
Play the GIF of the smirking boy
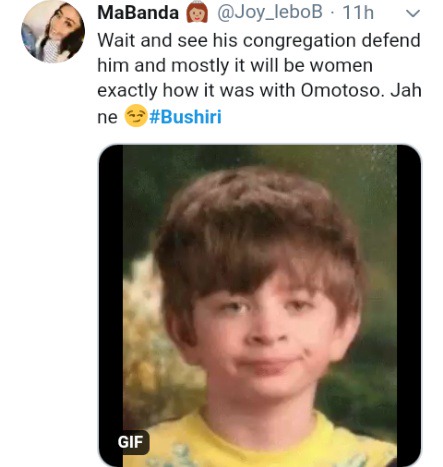[260, 306]
